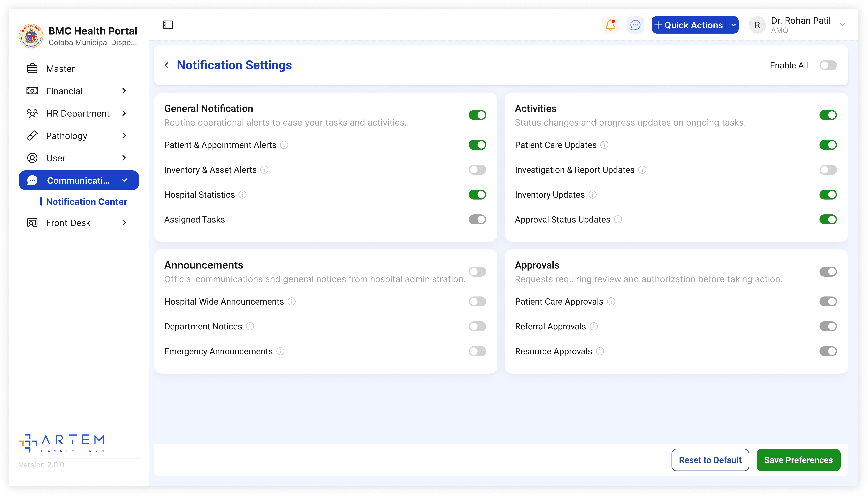This screenshot has height=496, width=868.
Task: Click info icon next to Hospital Statistics
Action: tap(242, 195)
